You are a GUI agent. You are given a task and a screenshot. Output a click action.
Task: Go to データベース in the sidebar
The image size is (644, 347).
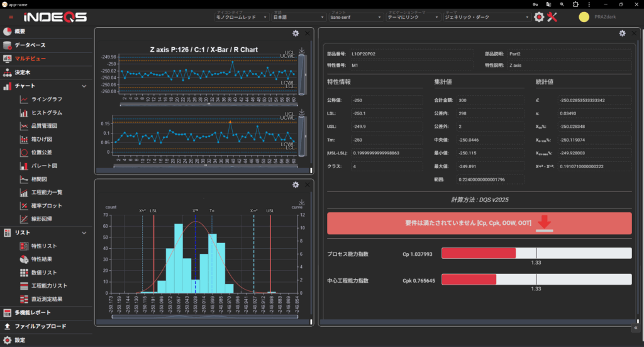30,45
